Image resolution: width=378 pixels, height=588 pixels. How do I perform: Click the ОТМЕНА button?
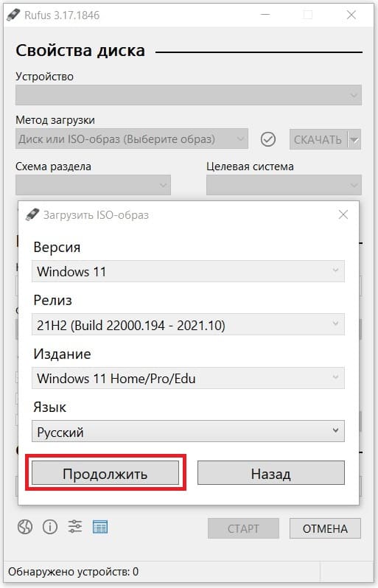click(325, 528)
